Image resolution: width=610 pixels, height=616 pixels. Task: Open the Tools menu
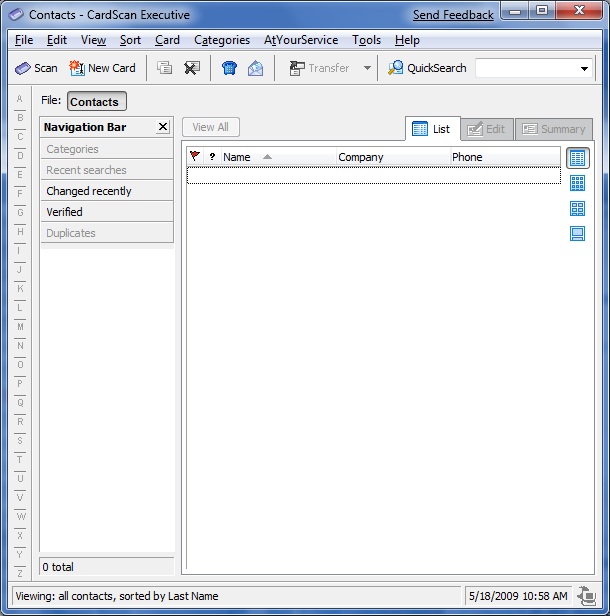pyautogui.click(x=366, y=40)
